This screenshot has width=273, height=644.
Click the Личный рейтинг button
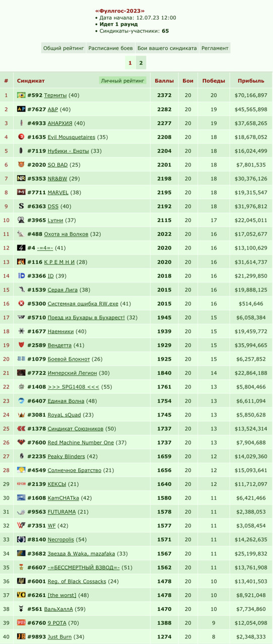pyautogui.click(x=123, y=80)
